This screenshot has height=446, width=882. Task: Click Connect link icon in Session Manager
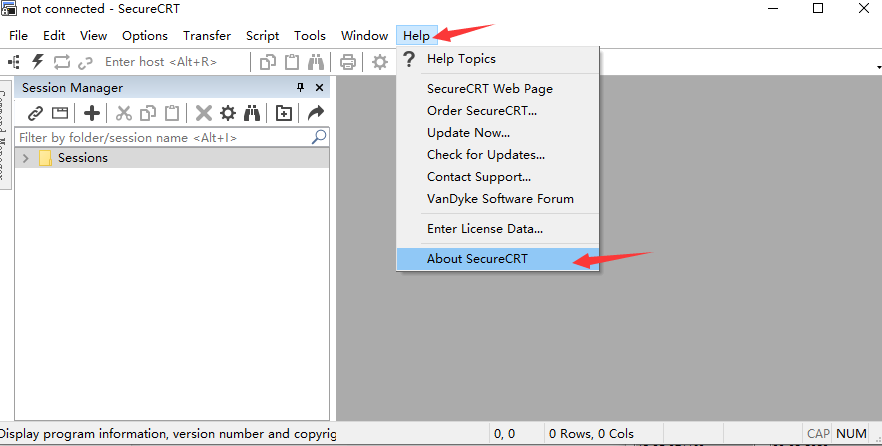tap(35, 113)
